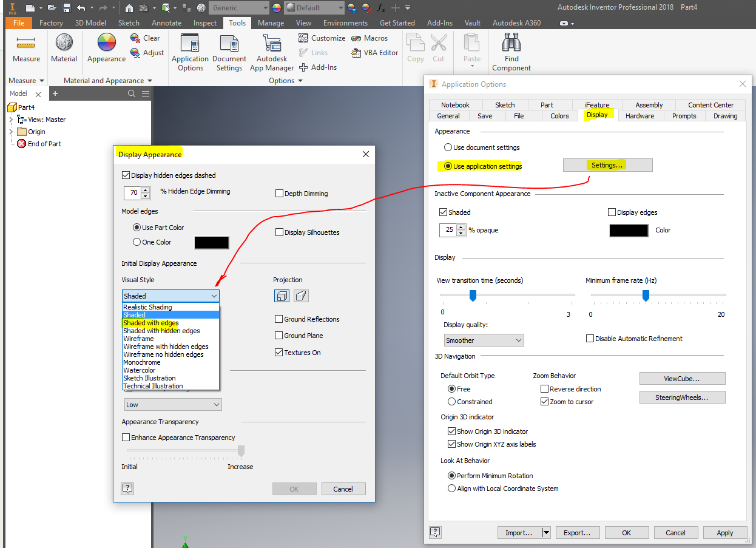The width and height of the screenshot is (756, 548).
Task: Enable Ground Reflections
Action: 278,319
